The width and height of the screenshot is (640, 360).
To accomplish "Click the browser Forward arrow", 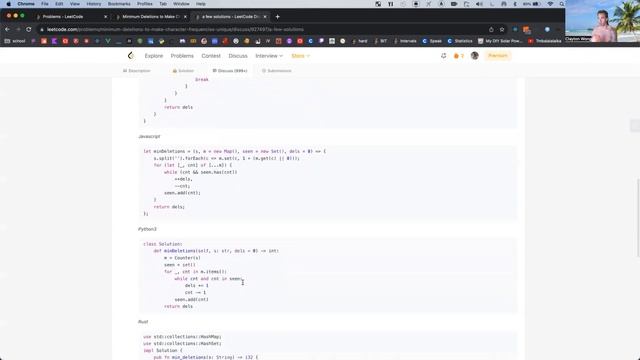I will coord(18,29).
